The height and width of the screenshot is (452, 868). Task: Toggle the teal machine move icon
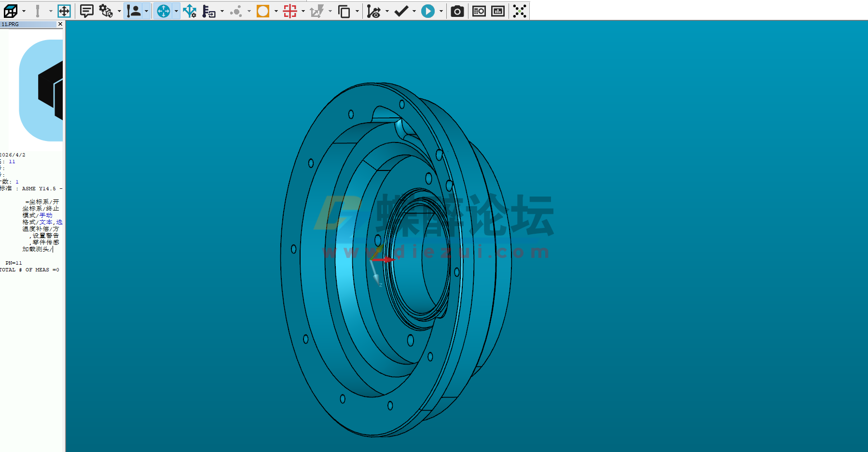pyautogui.click(x=164, y=11)
